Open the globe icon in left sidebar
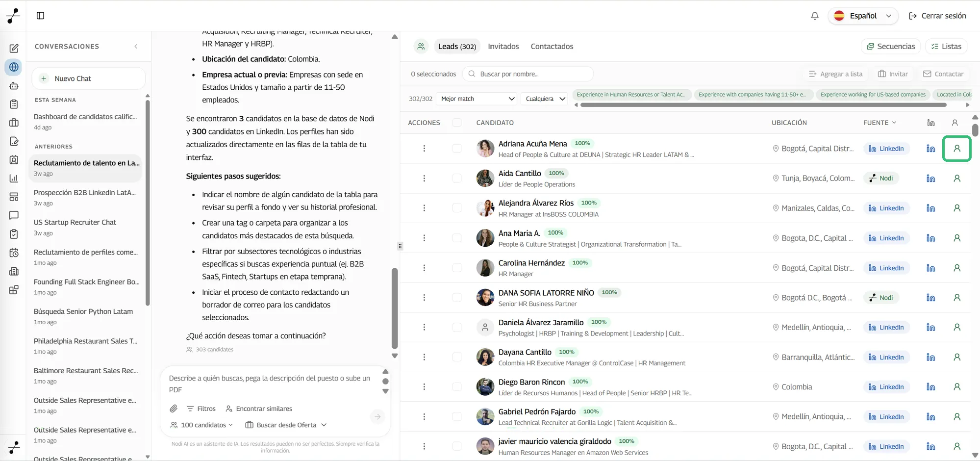Image resolution: width=980 pixels, height=461 pixels. point(14,67)
